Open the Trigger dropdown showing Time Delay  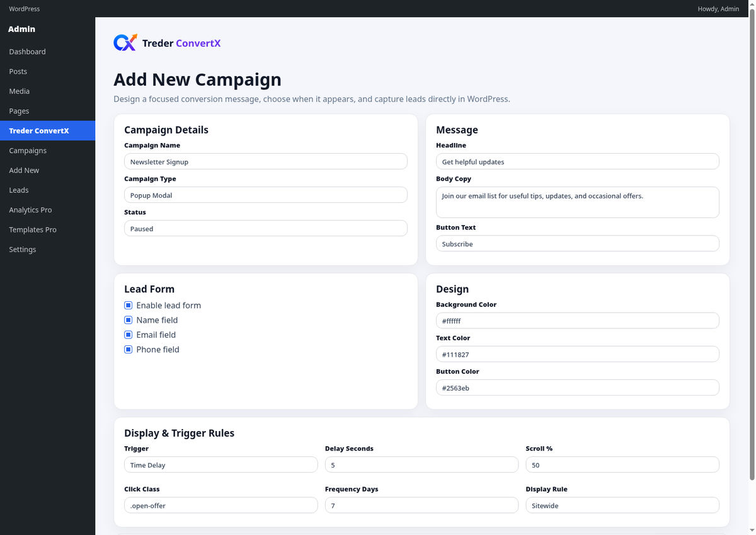tap(221, 464)
